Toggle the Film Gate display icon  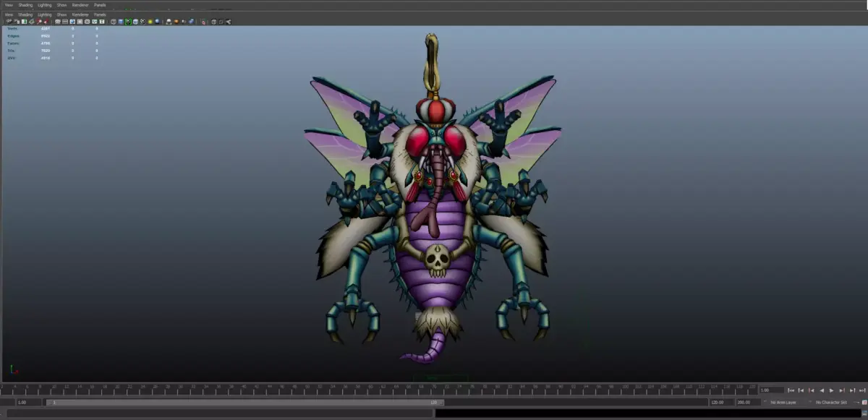click(x=65, y=22)
